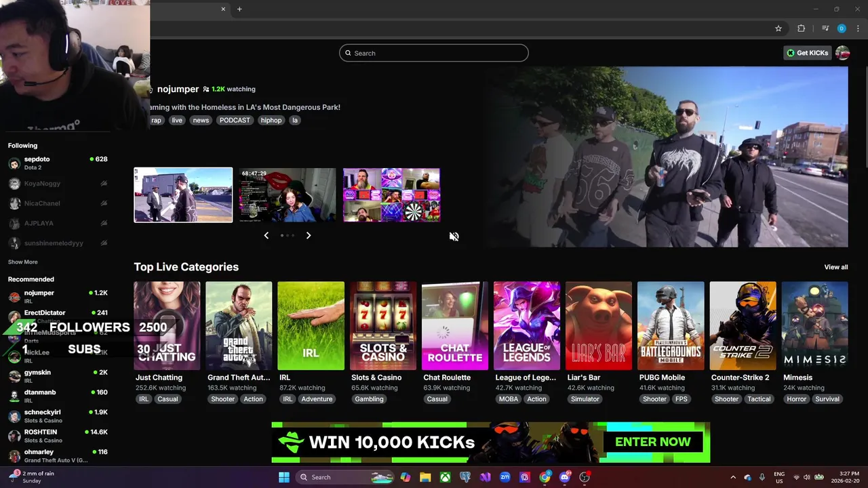Unmute the featured stream audio
868x488 pixels.
tap(454, 237)
